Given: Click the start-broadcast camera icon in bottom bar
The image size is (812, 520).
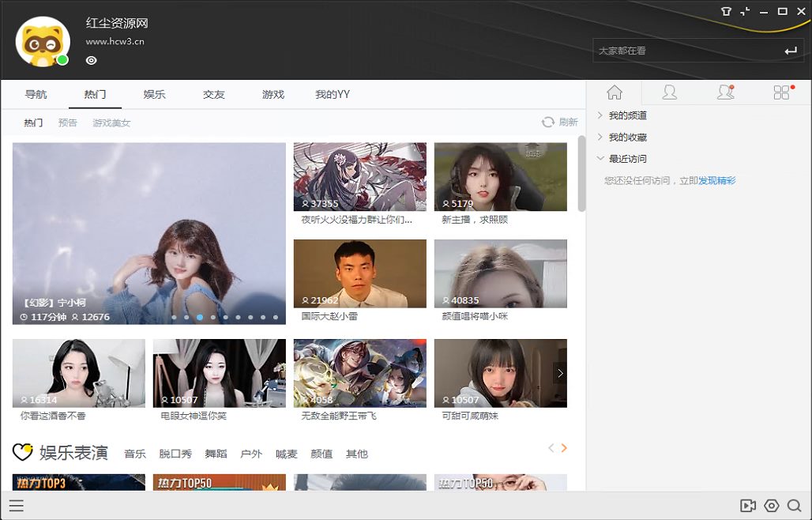Looking at the screenshot, I should click(746, 506).
